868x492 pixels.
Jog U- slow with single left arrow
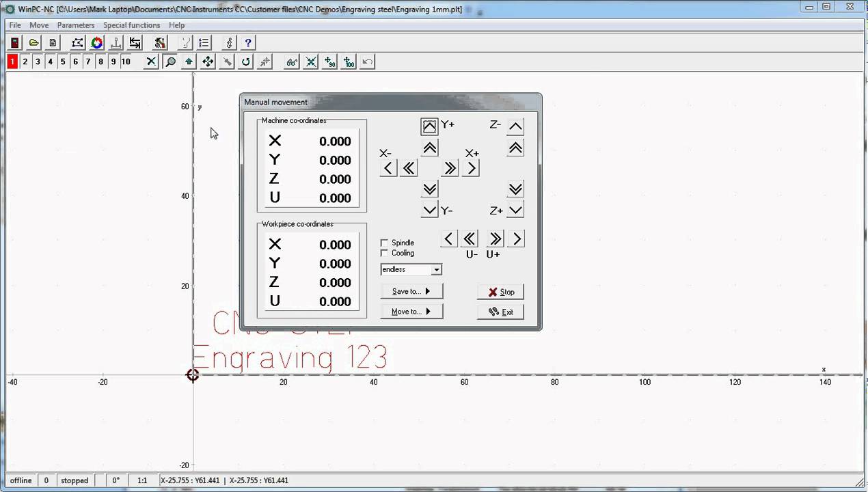448,238
